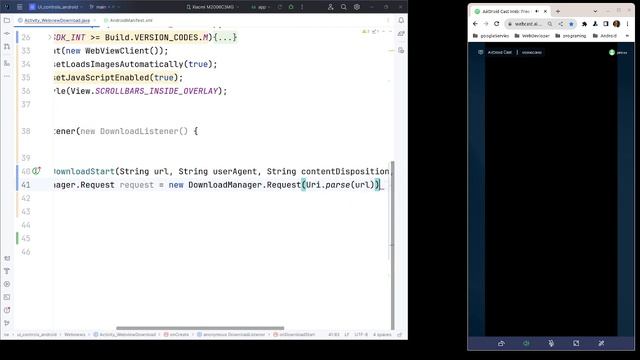Image resolution: width=640 pixels, height=360 pixels.
Task: Open Chrome profile avatar
Action: [617, 24]
